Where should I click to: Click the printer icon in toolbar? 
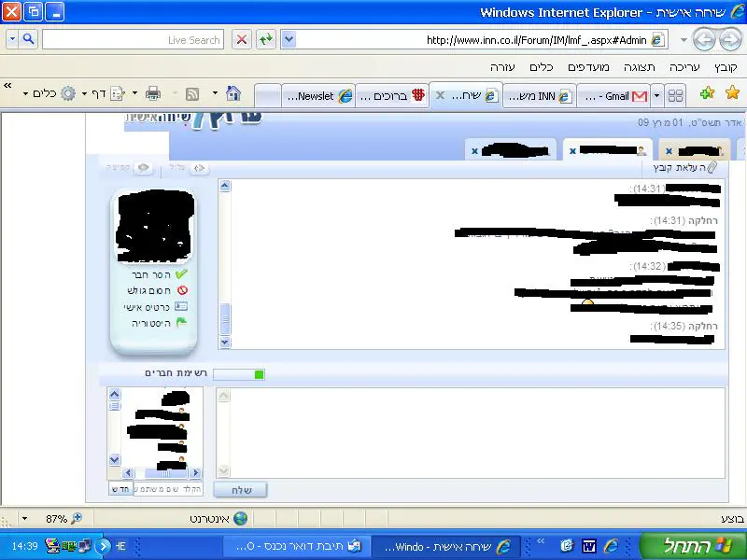(x=153, y=93)
